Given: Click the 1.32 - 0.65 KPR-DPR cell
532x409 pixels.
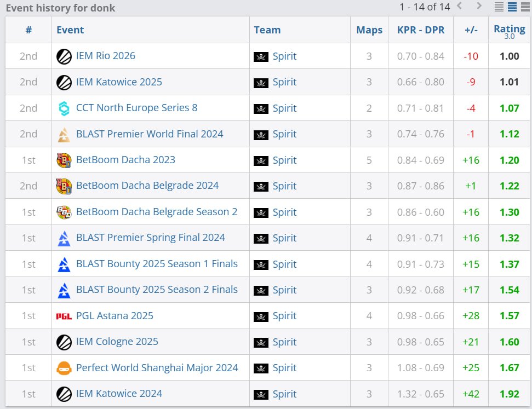Looking at the screenshot, I should click(x=421, y=394).
